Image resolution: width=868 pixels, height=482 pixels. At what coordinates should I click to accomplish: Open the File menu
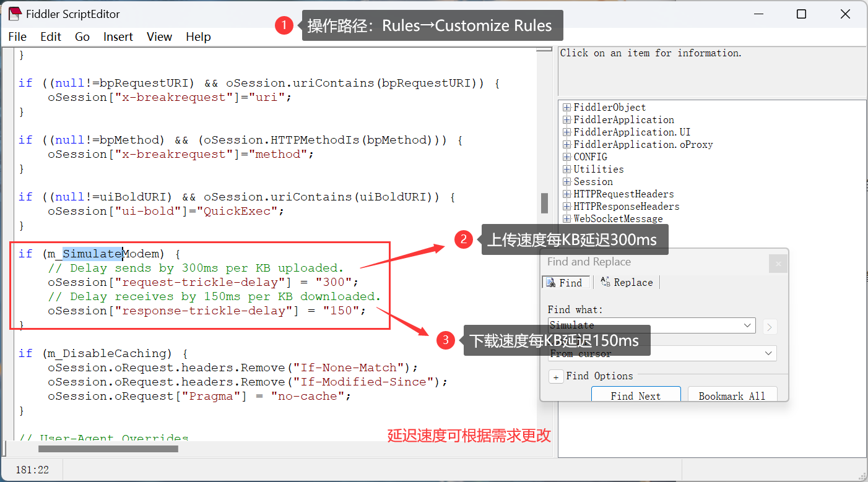tap(17, 37)
